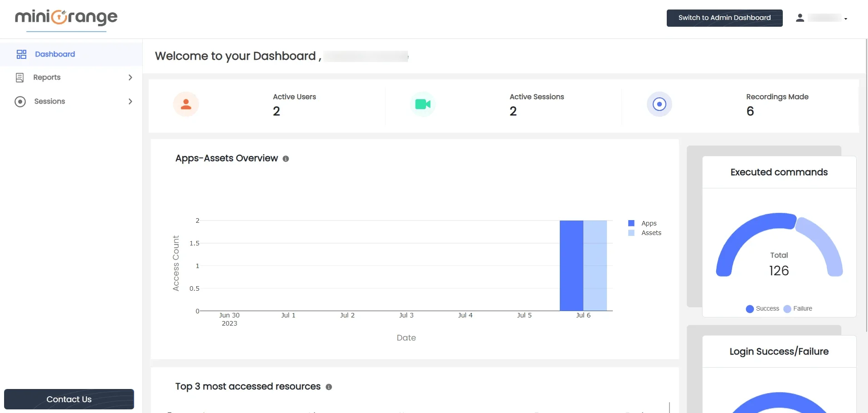Click the Failure arc of Executed commands gauge
Screen dimensions: 868x413
coord(826,242)
